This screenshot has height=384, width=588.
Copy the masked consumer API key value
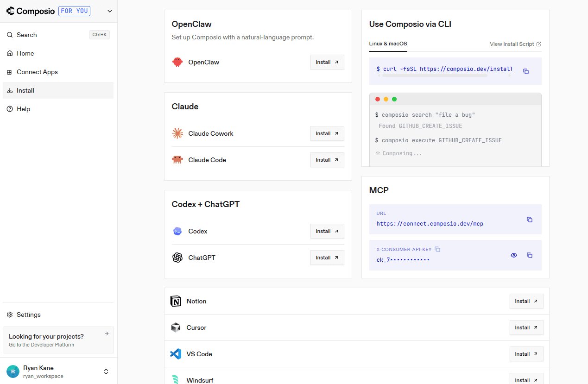(x=530, y=255)
